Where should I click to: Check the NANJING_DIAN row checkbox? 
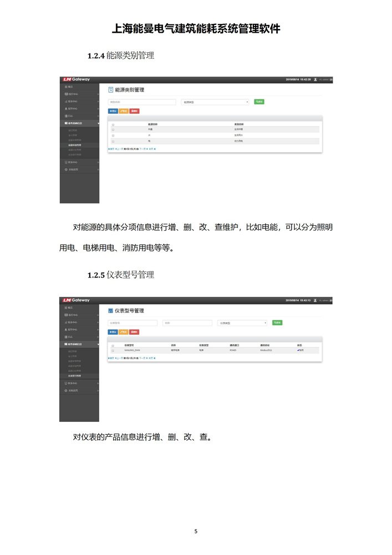coord(113,351)
